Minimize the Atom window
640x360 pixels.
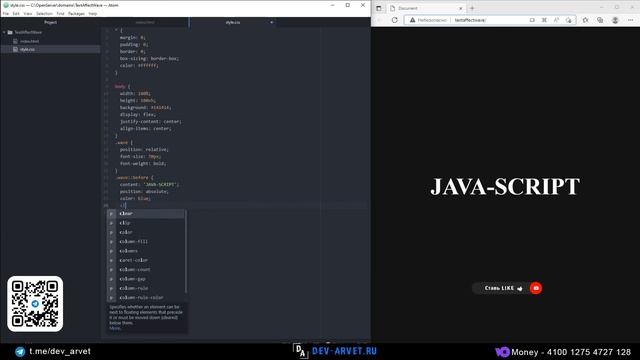point(333,5)
